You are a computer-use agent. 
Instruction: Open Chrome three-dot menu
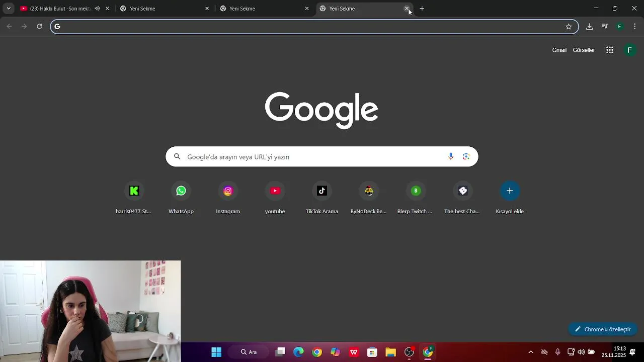click(635, 27)
